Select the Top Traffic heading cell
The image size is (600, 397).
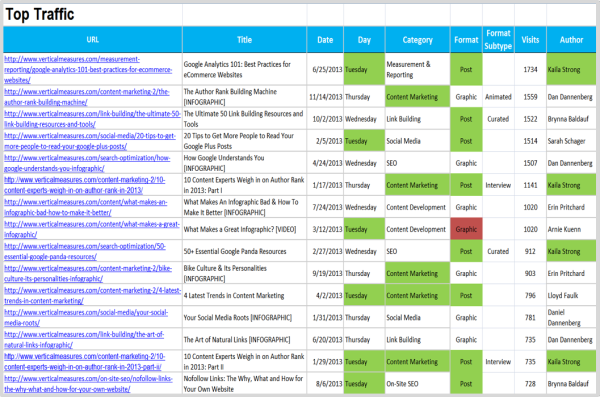tap(93, 15)
